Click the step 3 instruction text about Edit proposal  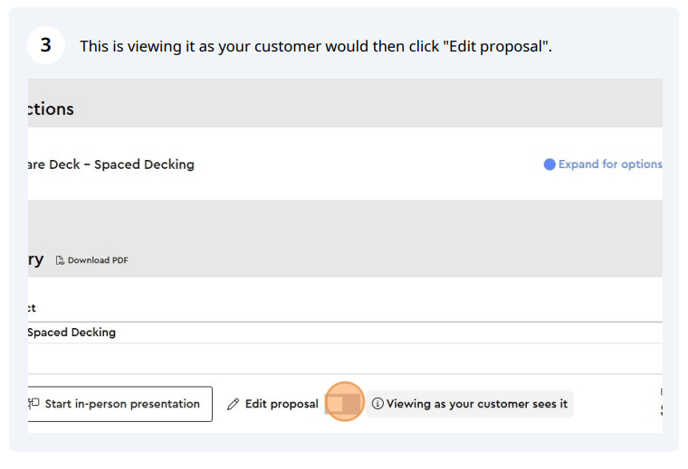[316, 46]
